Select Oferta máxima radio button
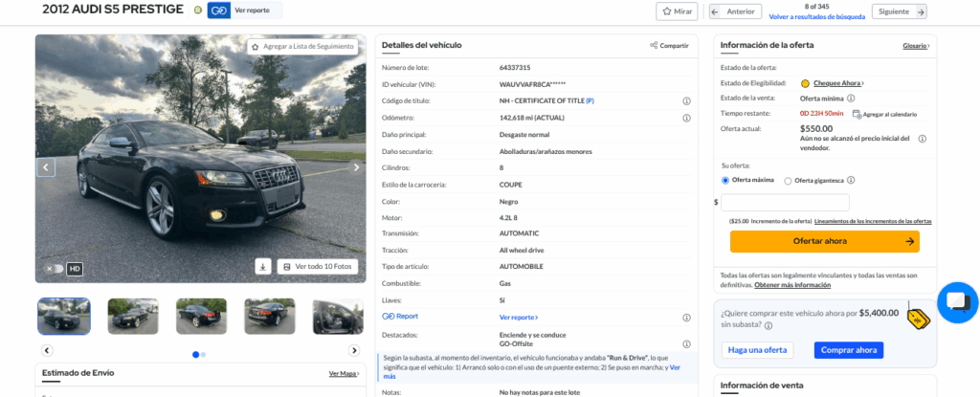 [725, 180]
